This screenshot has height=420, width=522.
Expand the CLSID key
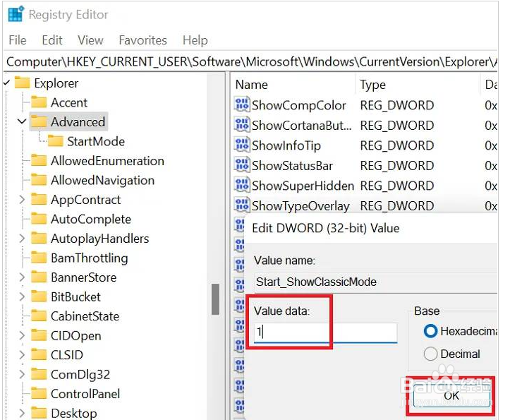tap(22, 355)
